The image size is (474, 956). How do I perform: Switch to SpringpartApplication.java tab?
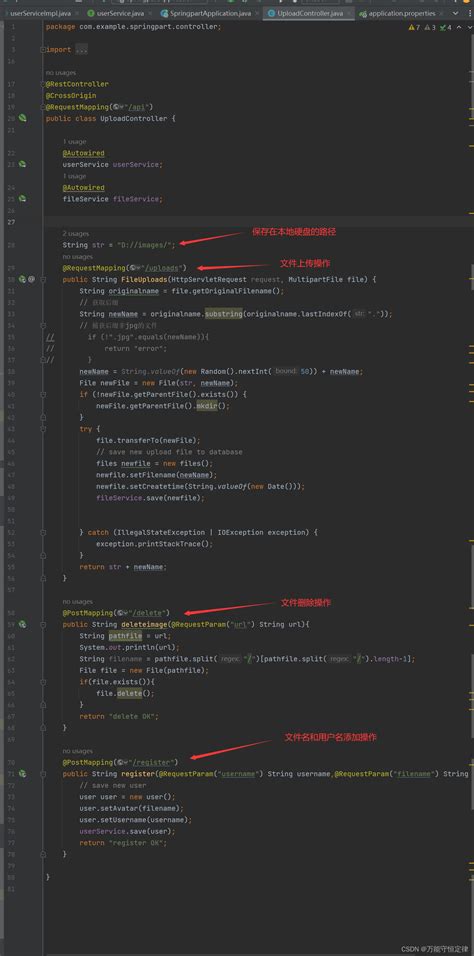point(211,13)
